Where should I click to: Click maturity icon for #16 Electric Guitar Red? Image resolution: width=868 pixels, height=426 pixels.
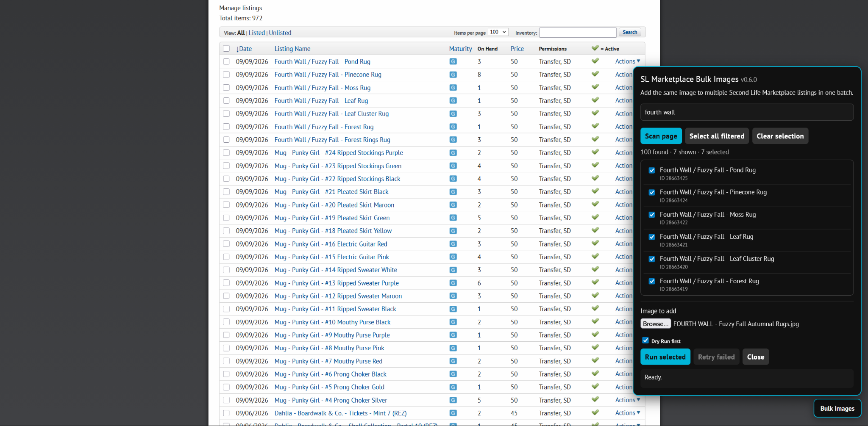(x=453, y=244)
